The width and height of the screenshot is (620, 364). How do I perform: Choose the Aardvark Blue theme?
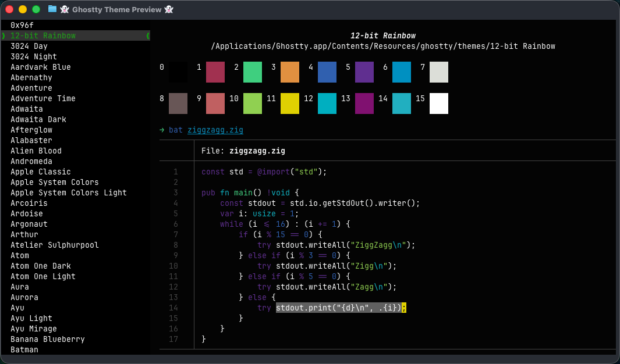click(x=41, y=67)
